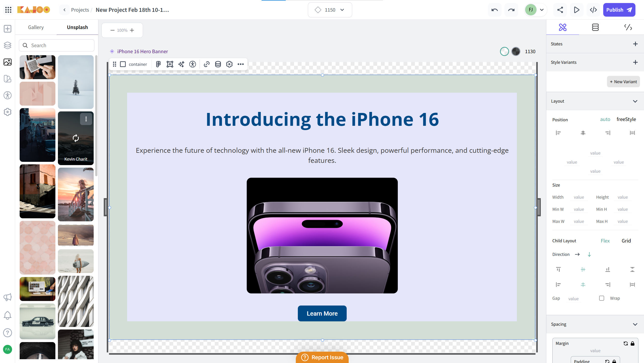The height and width of the screenshot is (363, 644).
Task: Select the dark theme circle swatch
Action: (x=516, y=51)
